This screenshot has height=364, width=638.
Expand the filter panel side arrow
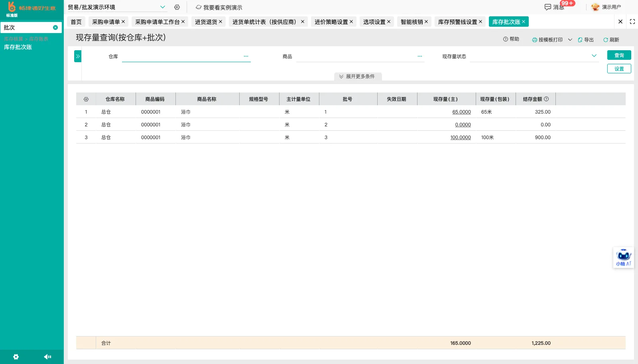click(78, 56)
